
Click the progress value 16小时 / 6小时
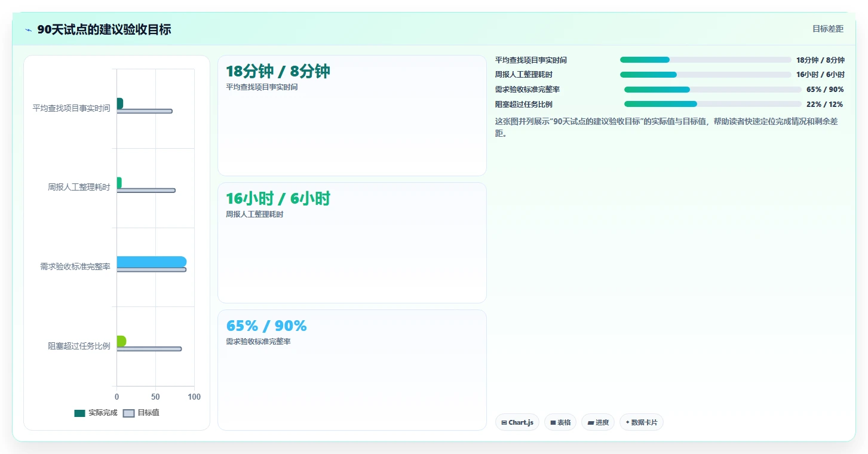(x=820, y=75)
